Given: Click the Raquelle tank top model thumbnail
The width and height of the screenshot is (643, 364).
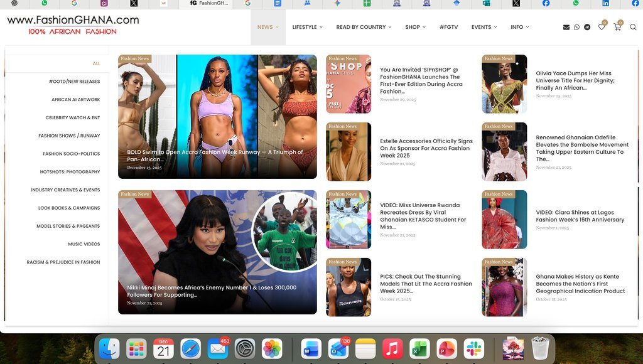Looking at the screenshot, I should [x=349, y=287].
